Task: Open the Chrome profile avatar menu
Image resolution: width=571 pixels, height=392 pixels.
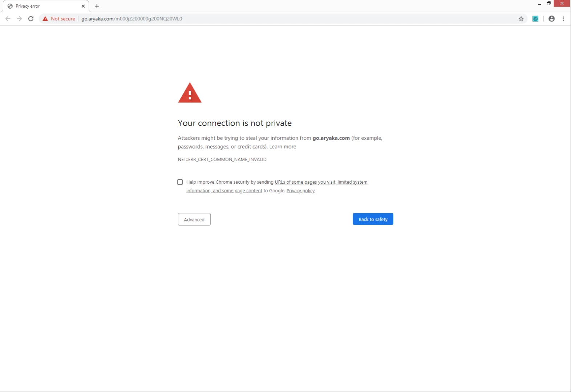Action: 551,19
